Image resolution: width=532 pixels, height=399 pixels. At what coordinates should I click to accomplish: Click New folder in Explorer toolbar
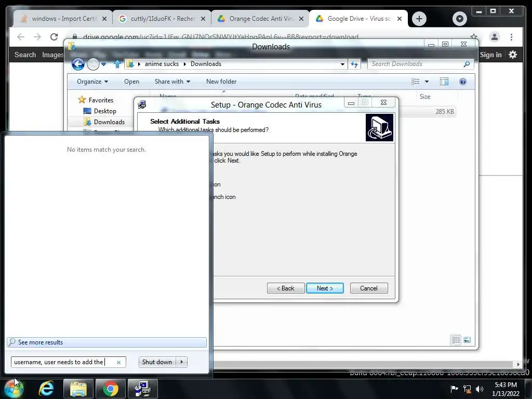(x=221, y=82)
